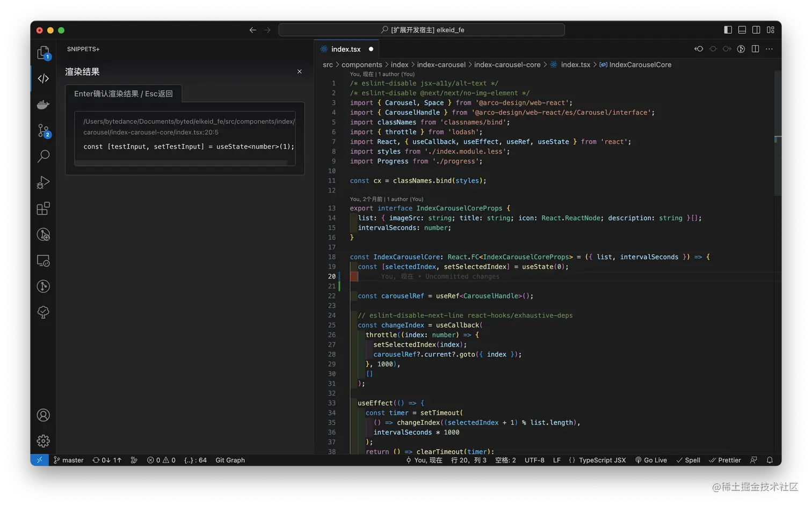Click the snippet horizontal scrollbar
The height and width of the screenshot is (506, 812).
181,163
